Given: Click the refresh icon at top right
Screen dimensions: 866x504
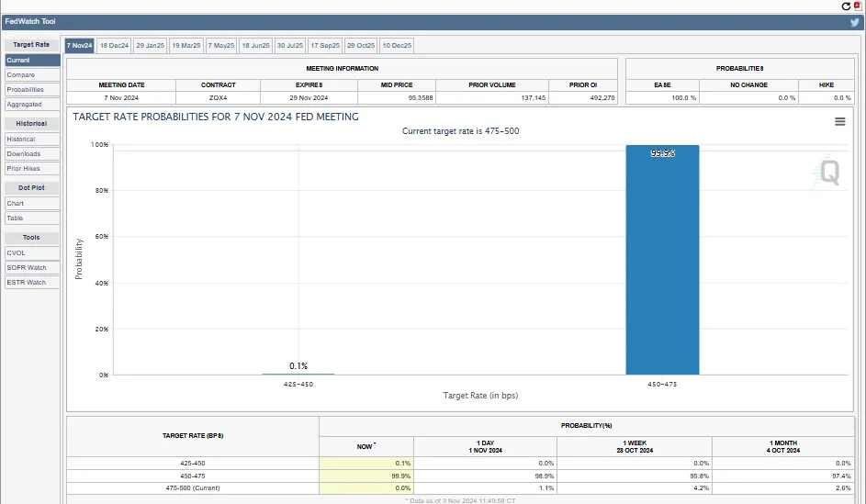Looking at the screenshot, I should [847, 6].
